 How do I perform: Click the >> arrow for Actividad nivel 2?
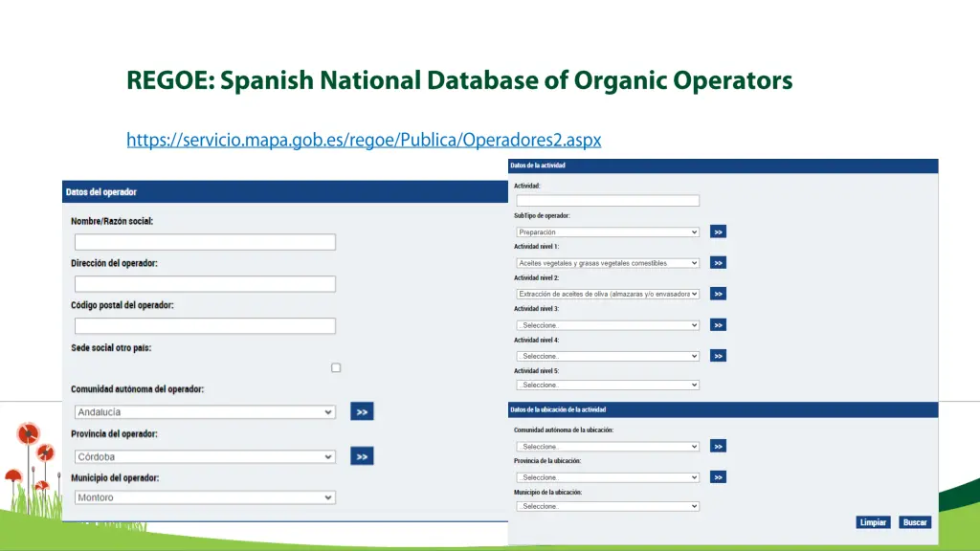click(718, 294)
